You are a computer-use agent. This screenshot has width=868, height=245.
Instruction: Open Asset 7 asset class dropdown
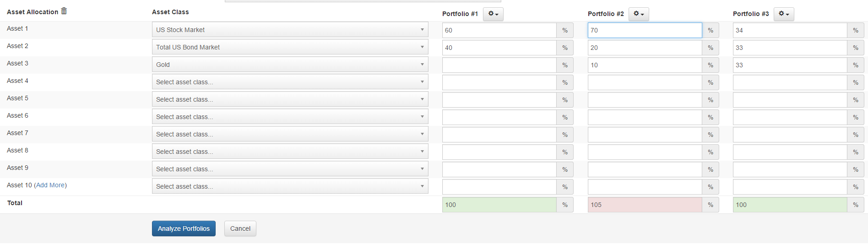(290, 134)
